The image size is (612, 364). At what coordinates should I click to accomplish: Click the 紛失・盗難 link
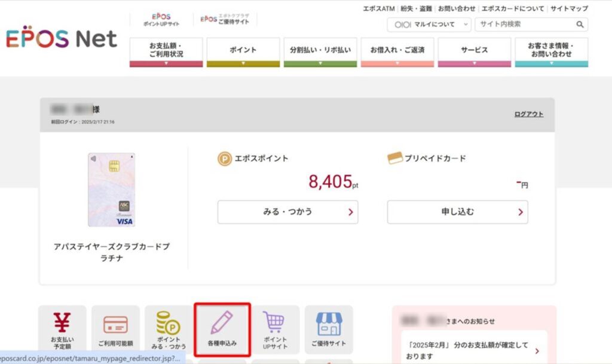coord(416,8)
